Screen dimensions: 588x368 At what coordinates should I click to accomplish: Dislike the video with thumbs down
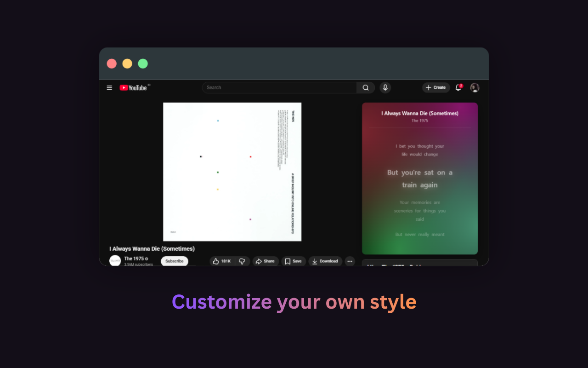(x=242, y=261)
